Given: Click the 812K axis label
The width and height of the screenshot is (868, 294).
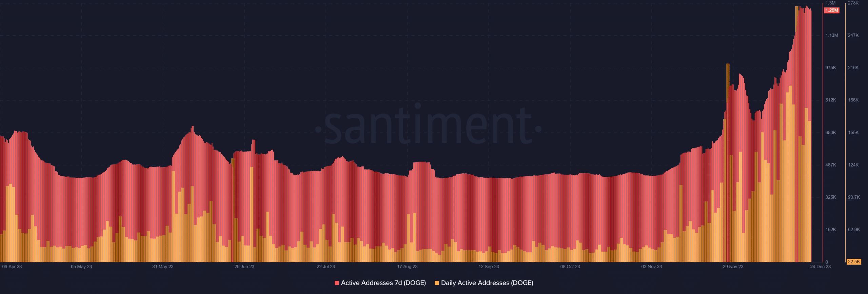Looking at the screenshot, I should pyautogui.click(x=831, y=100).
